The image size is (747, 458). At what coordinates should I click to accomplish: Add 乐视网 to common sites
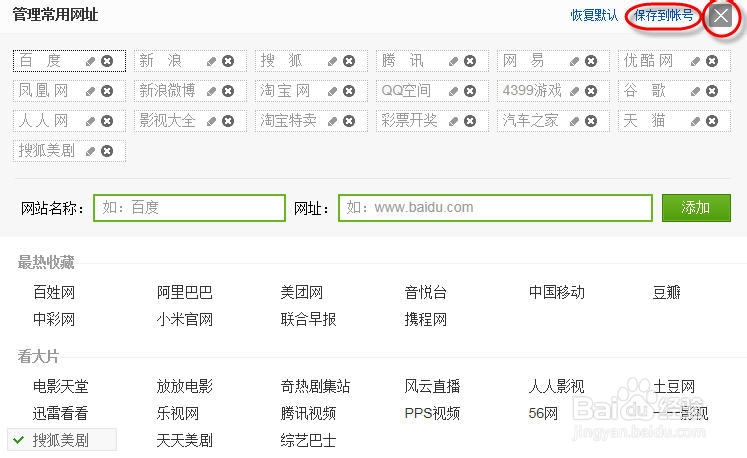pyautogui.click(x=178, y=413)
